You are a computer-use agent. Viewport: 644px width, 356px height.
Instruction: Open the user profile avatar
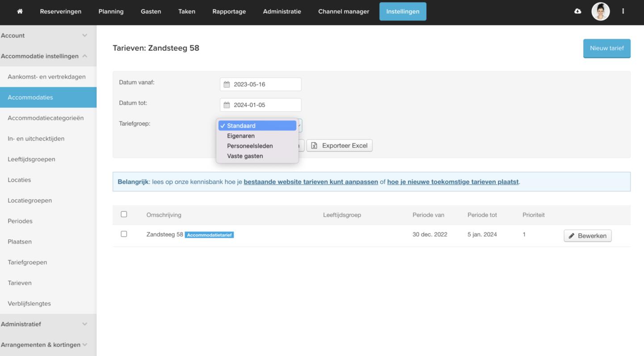tap(600, 12)
